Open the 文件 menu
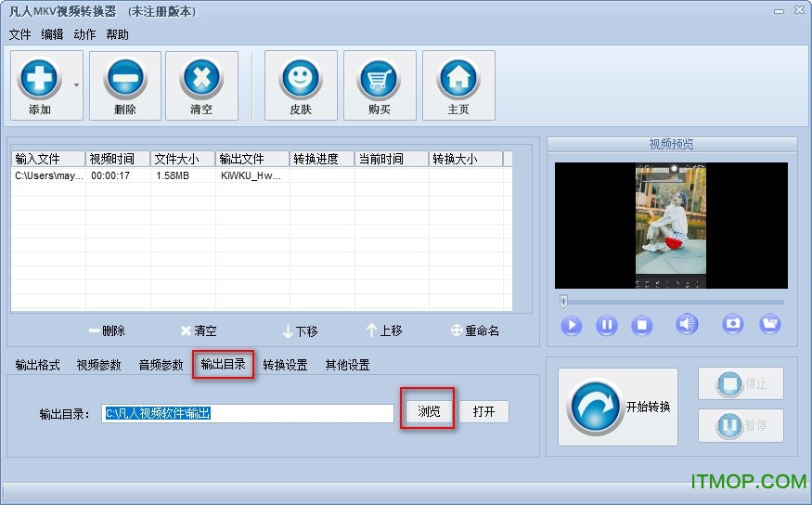The width and height of the screenshot is (812, 505). tap(19, 34)
